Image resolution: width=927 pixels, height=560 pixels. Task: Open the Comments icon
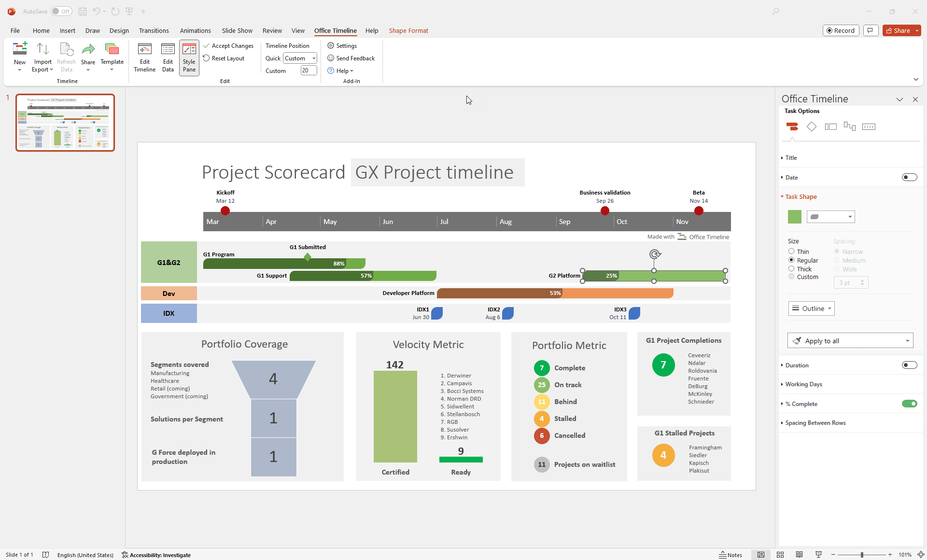click(871, 30)
